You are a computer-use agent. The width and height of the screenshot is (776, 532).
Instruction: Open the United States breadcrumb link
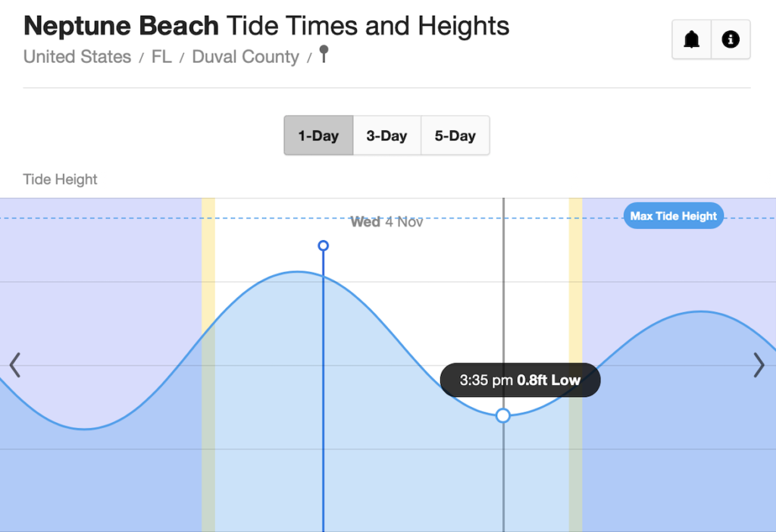point(77,57)
